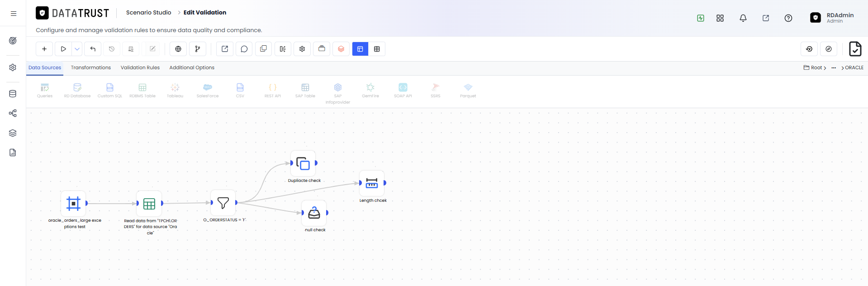Click the restore history button at right
Image resolution: width=868 pixels, height=286 pixels.
pyautogui.click(x=809, y=49)
